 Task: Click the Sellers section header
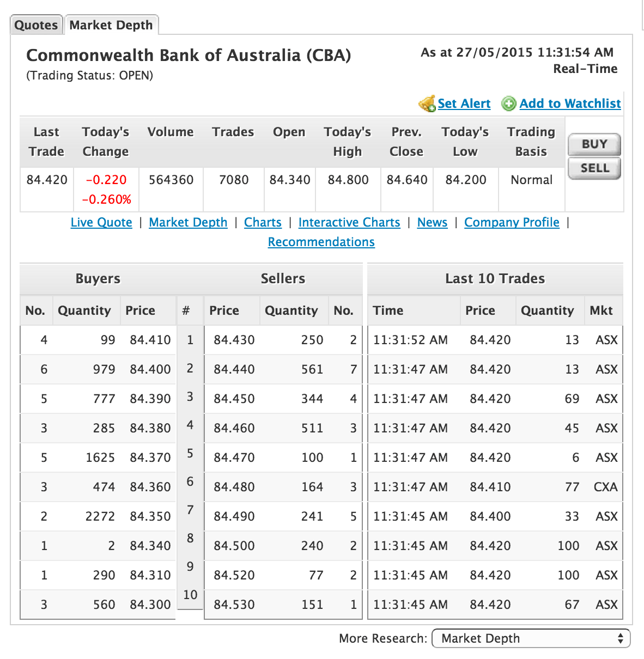pos(283,278)
